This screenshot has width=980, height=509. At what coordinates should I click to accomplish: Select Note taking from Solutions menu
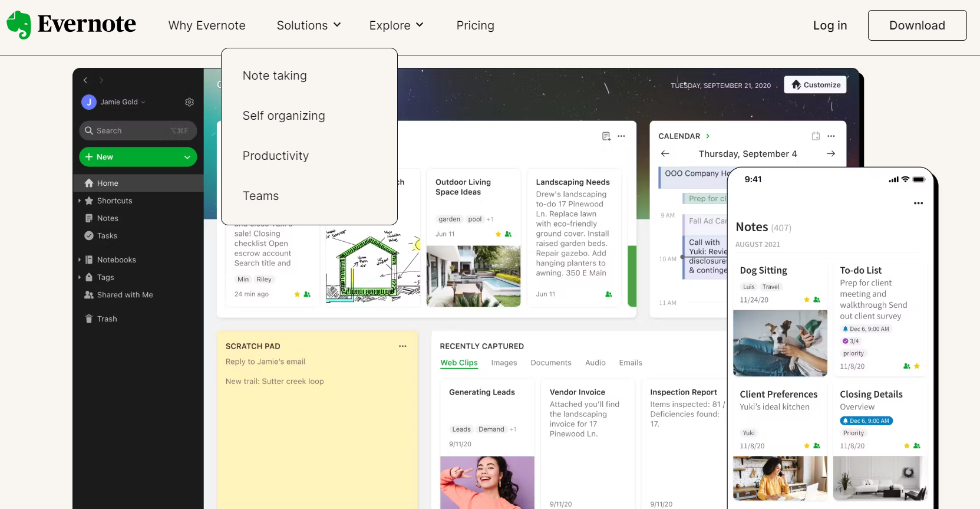pos(275,75)
